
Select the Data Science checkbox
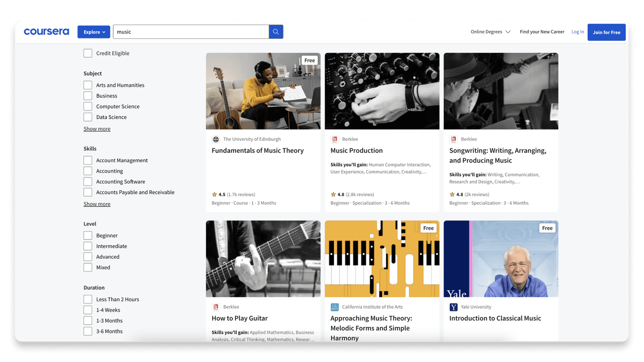pyautogui.click(x=88, y=117)
